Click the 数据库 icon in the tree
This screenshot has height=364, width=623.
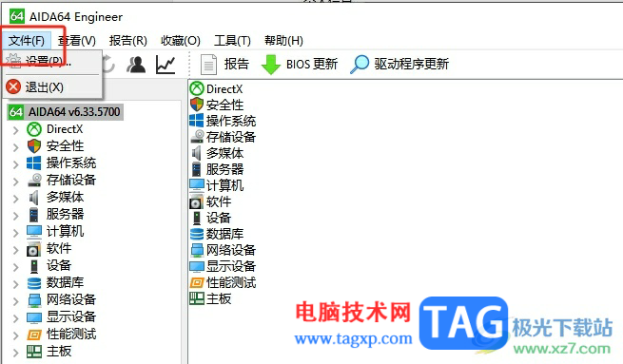click(34, 282)
